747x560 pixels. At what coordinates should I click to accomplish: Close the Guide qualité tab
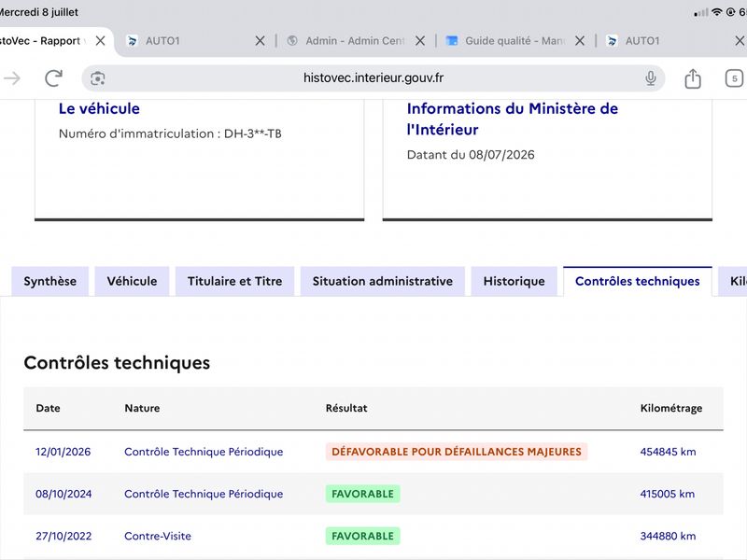coord(579,41)
